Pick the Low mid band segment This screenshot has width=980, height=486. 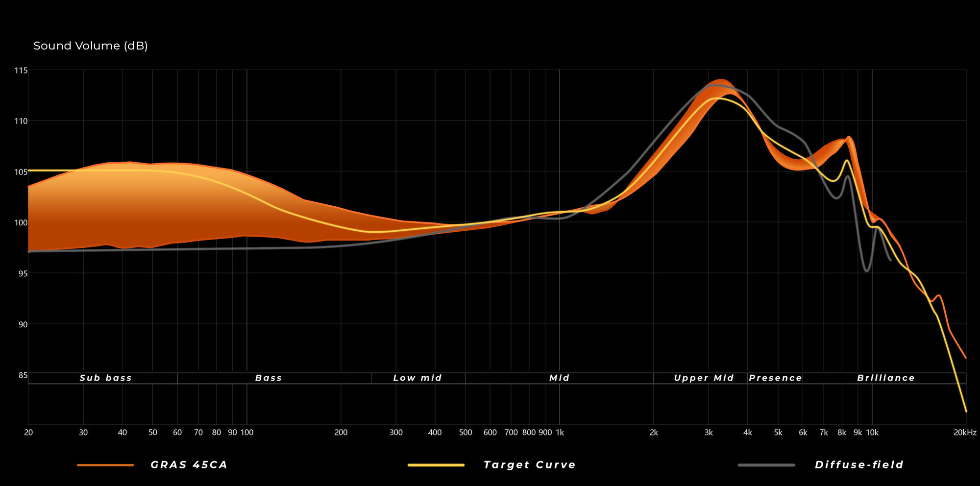click(x=417, y=378)
